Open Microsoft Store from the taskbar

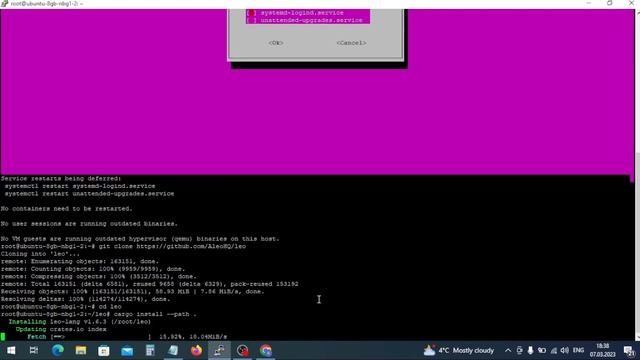click(x=104, y=351)
